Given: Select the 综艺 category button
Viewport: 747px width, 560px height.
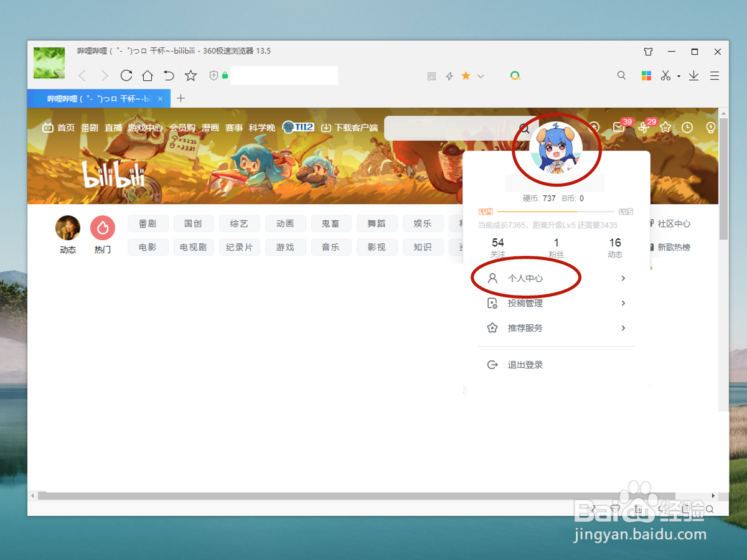Looking at the screenshot, I should coord(239,223).
